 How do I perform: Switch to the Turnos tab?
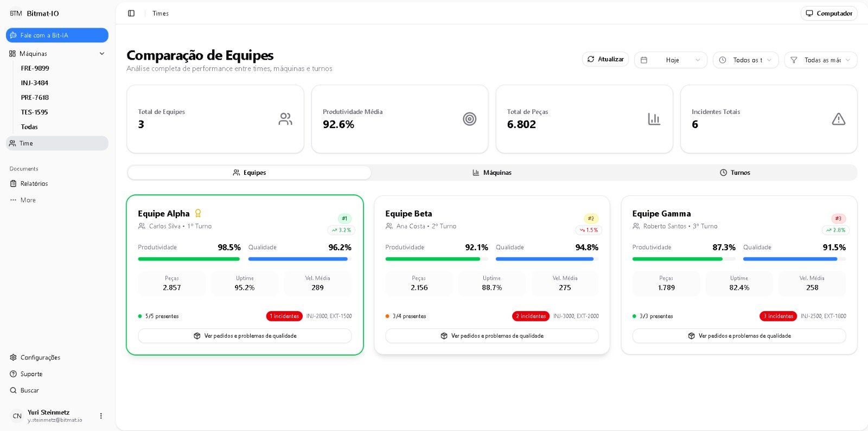pyautogui.click(x=735, y=173)
